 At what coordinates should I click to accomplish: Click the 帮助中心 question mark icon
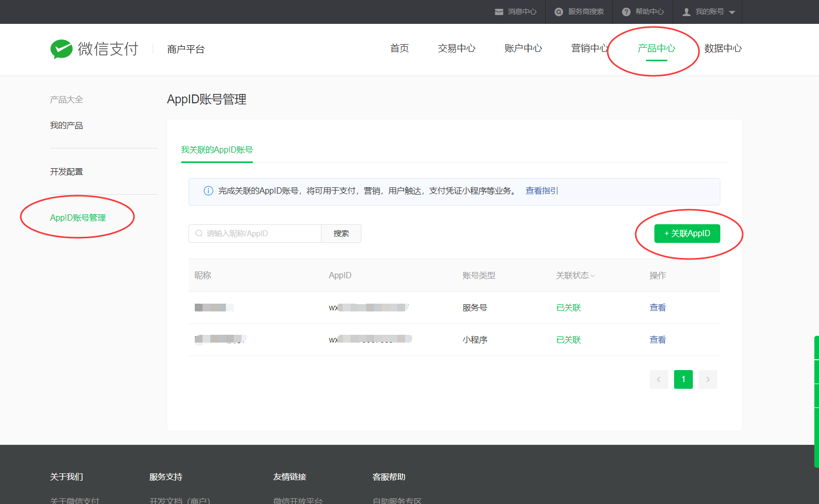tap(626, 12)
